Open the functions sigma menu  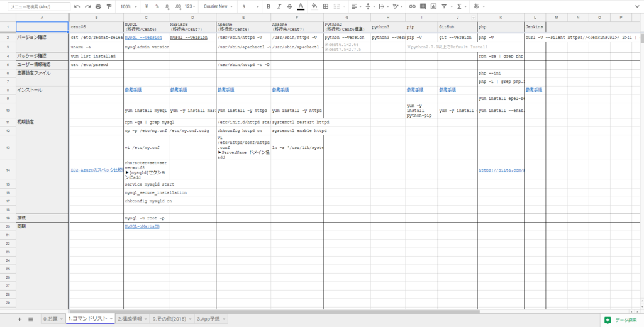[x=458, y=6]
